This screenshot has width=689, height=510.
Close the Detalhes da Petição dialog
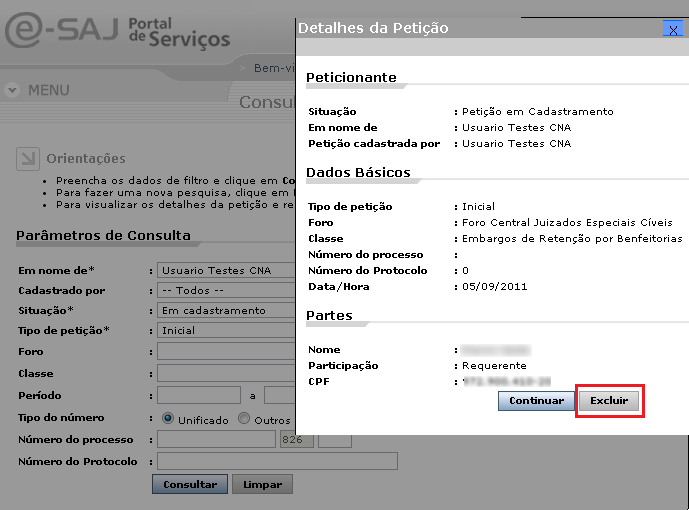(x=673, y=29)
